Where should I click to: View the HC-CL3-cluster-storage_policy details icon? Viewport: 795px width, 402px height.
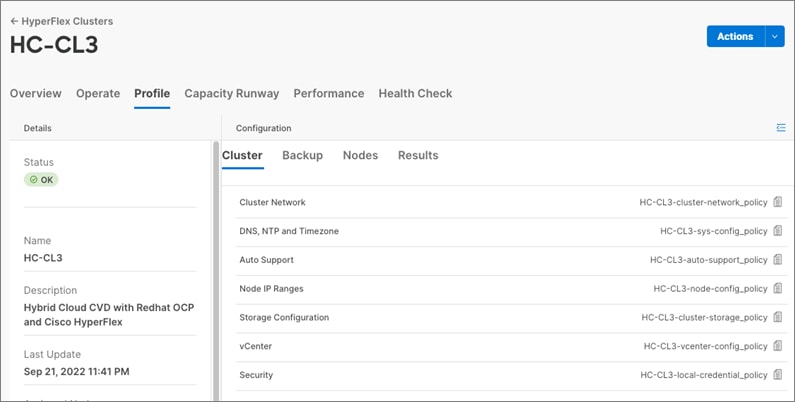[x=778, y=317]
